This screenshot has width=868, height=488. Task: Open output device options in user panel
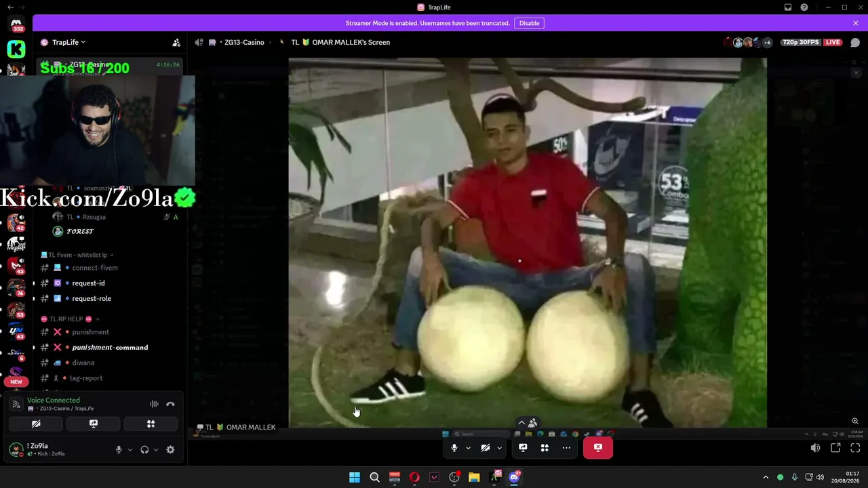[156, 449]
